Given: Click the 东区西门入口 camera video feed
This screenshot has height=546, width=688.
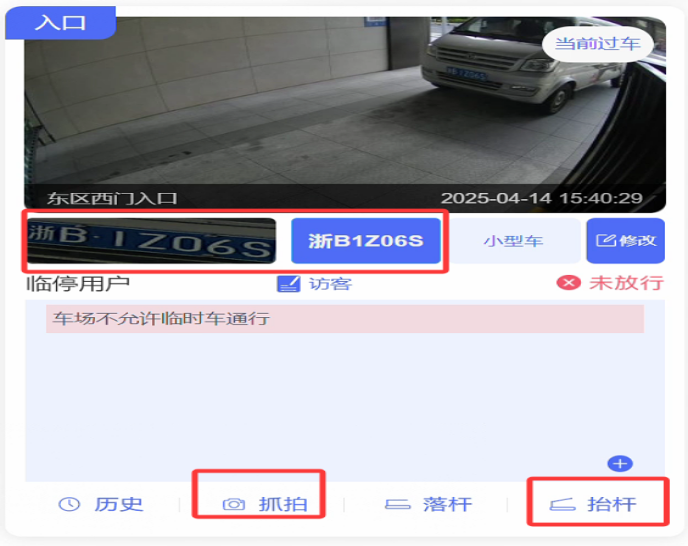Looking at the screenshot, I should (345, 114).
